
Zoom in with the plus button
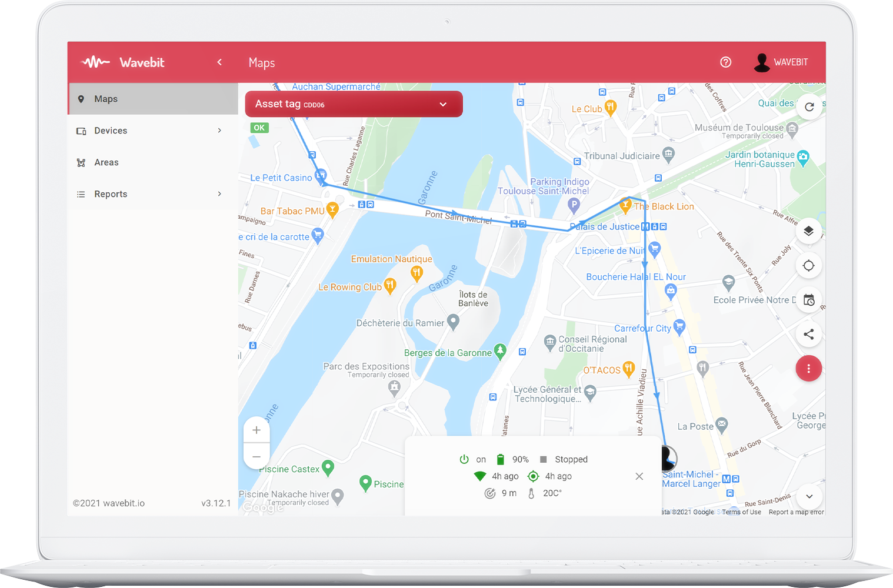[256, 430]
